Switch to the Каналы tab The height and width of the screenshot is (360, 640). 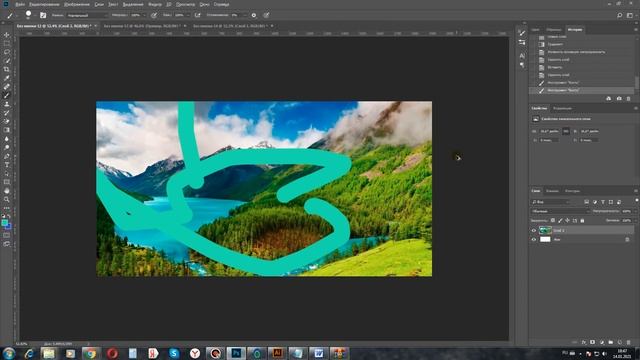(552, 191)
